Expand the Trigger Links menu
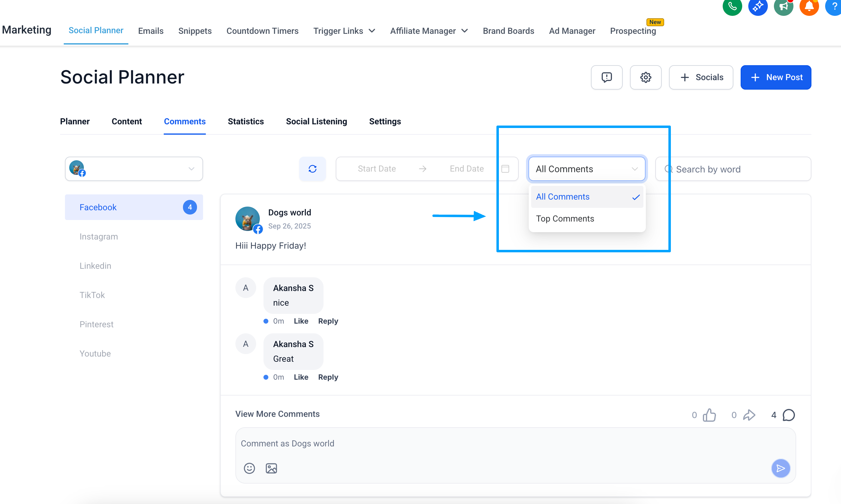Image resolution: width=841 pixels, height=504 pixels. (344, 31)
